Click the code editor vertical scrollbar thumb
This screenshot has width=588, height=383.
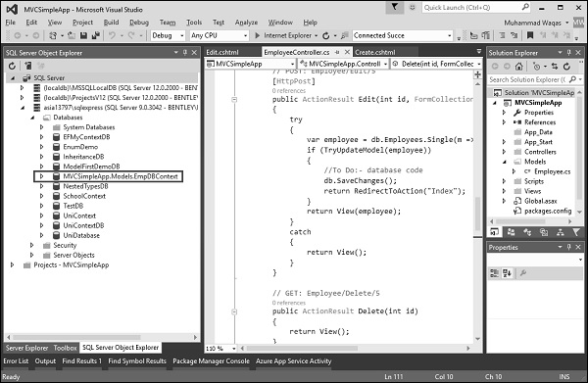478,214
